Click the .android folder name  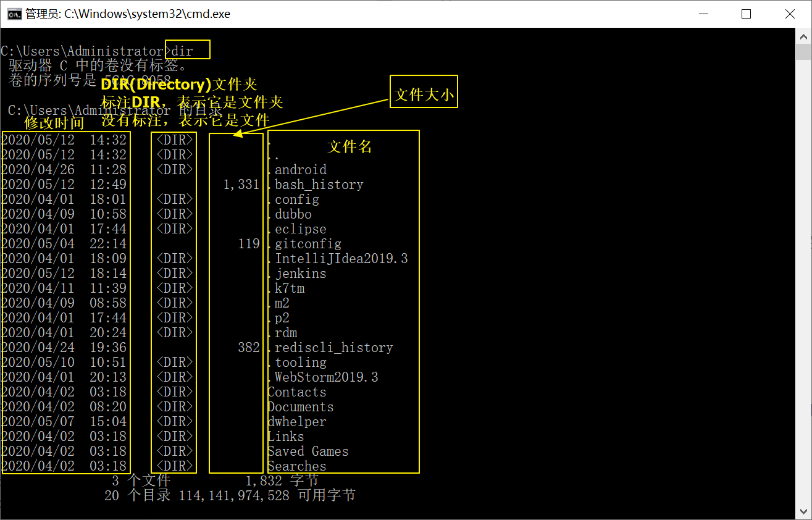300,170
